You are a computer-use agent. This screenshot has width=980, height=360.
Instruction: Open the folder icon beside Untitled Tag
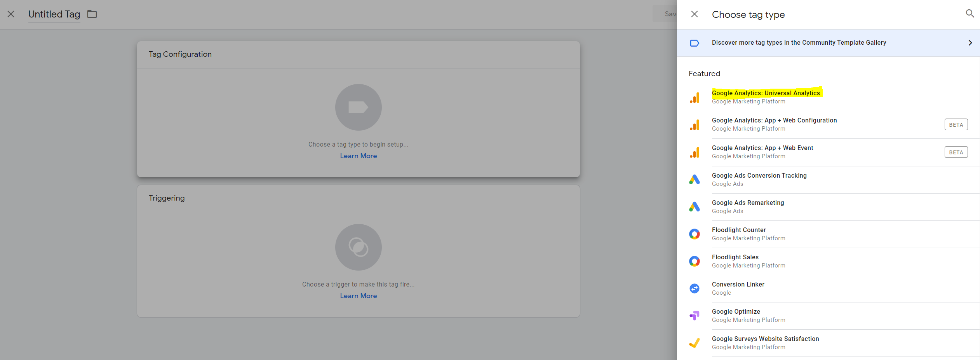point(92,14)
